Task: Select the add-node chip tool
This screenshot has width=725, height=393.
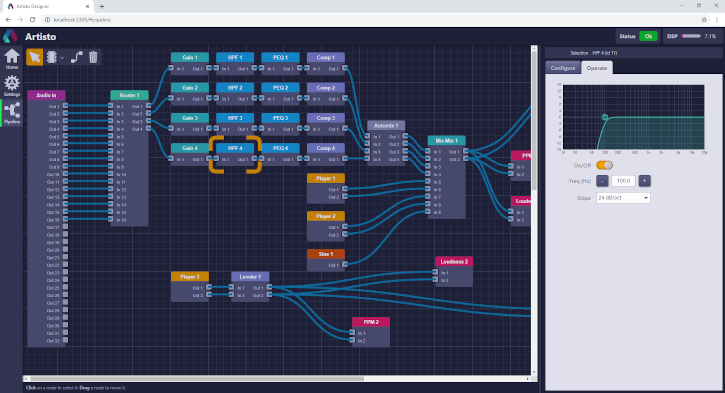Action: [x=51, y=57]
